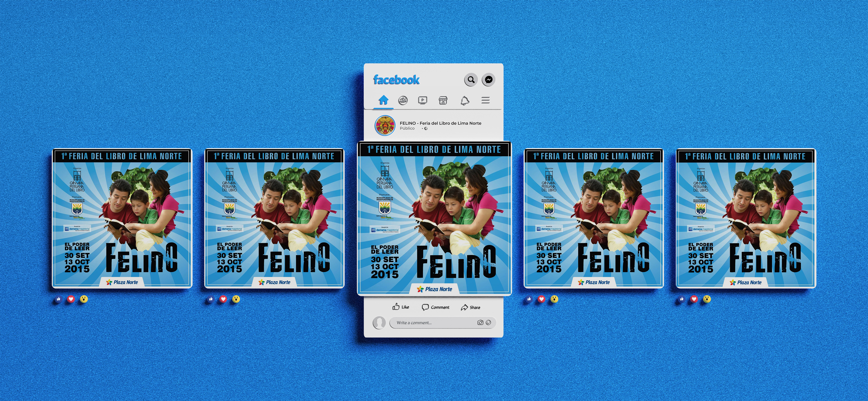Click the wow reaction under rightmost poster

pyautogui.click(x=707, y=299)
